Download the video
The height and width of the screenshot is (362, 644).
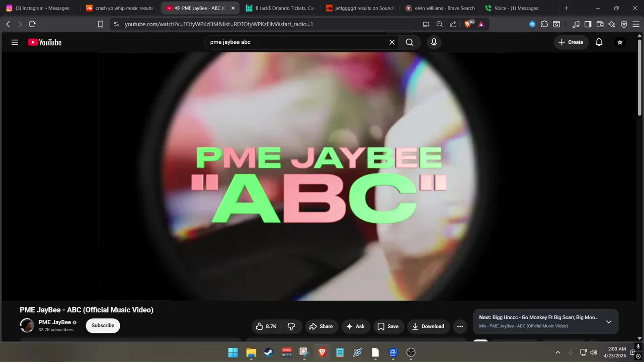click(x=429, y=326)
